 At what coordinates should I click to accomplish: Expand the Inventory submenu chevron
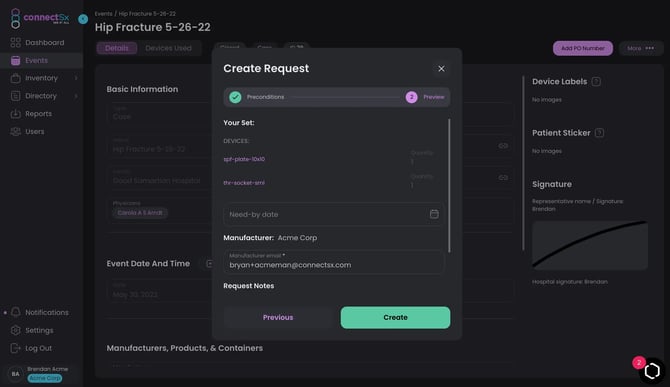[76, 78]
